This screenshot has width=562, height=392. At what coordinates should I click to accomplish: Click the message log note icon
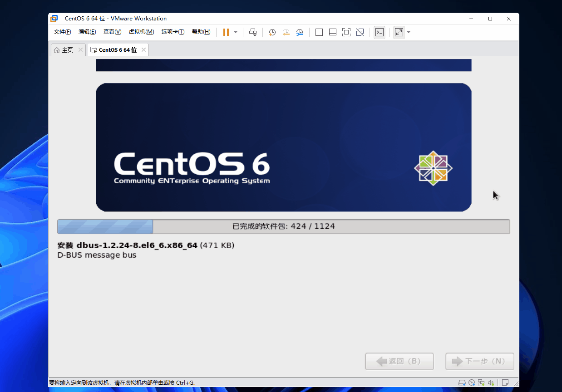pyautogui.click(x=505, y=382)
